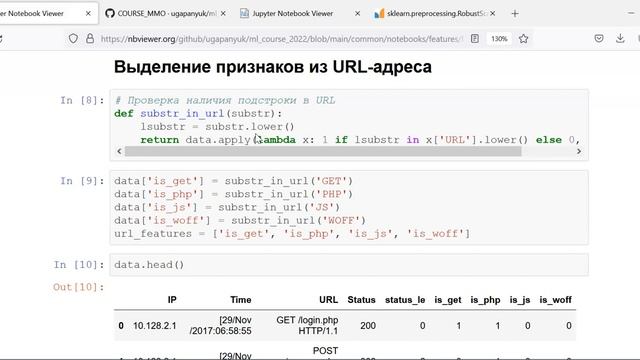Click IP cell 10.128.2.1 in row 0

click(155, 326)
